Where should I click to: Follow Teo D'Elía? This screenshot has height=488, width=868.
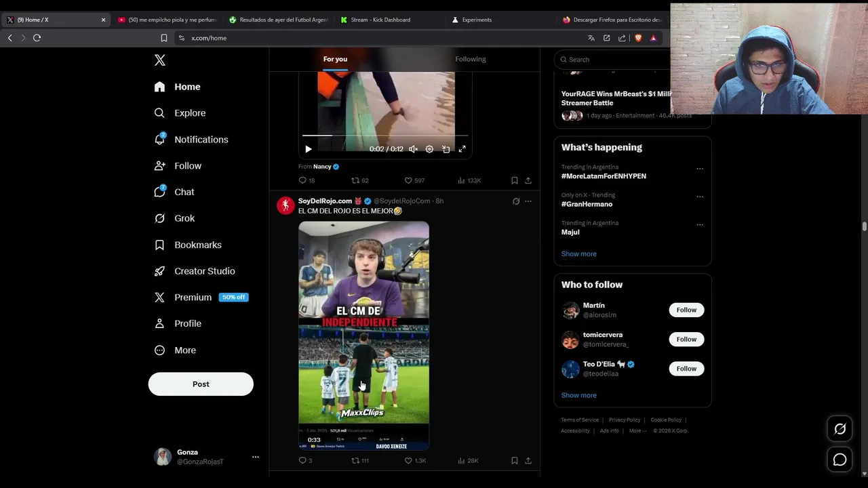coord(686,369)
